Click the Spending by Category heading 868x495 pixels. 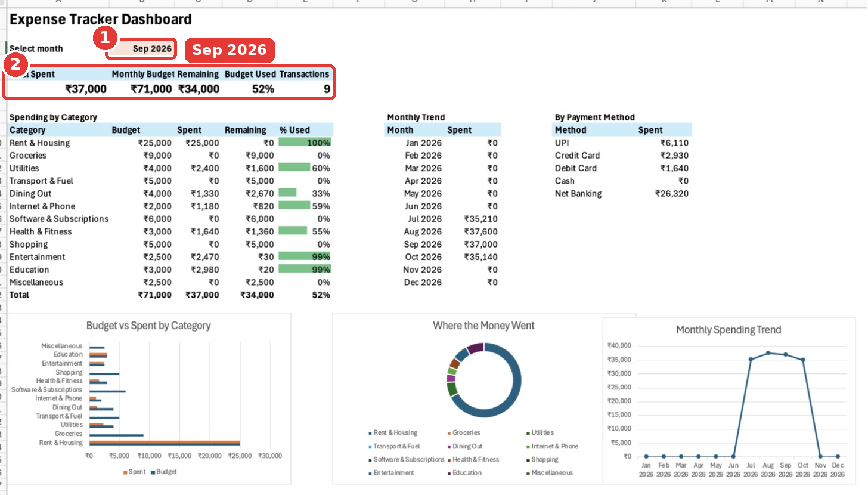[x=53, y=117]
